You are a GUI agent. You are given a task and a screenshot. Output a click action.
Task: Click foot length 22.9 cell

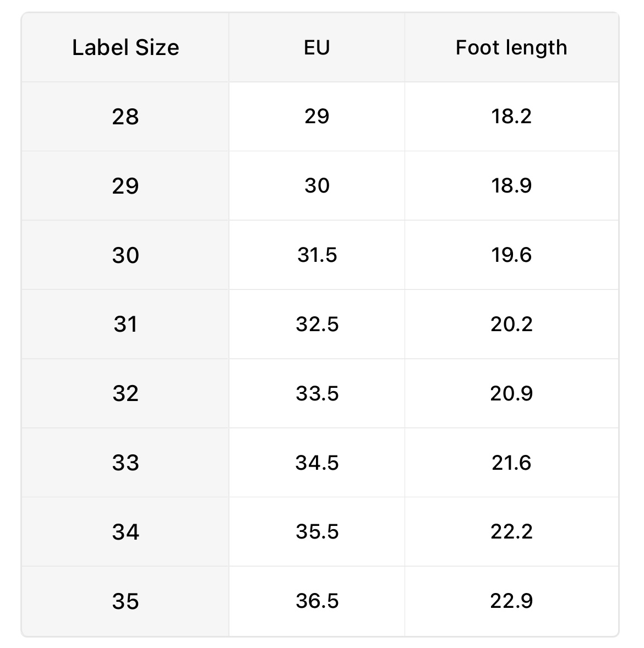511,601
